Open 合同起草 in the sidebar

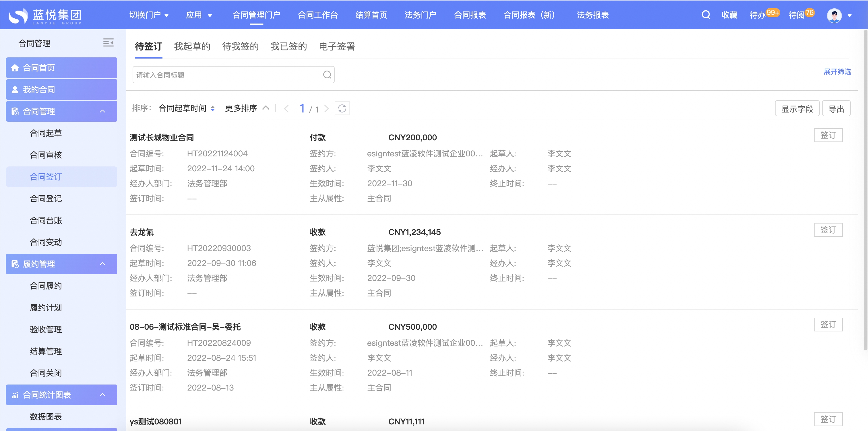tap(46, 133)
